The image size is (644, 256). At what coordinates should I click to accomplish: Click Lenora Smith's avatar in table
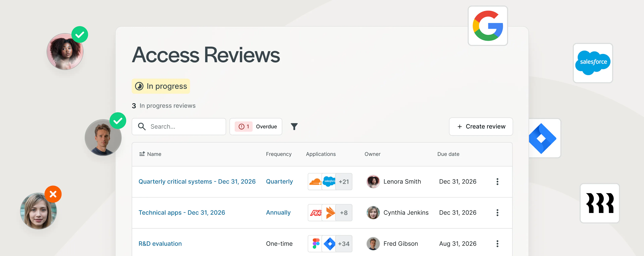click(373, 182)
